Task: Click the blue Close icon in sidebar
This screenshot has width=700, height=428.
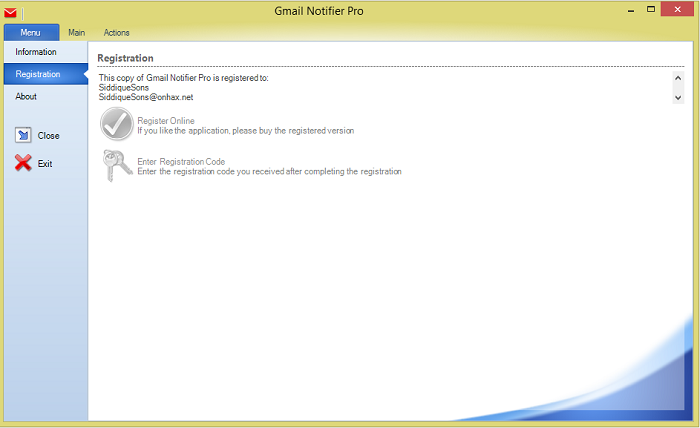Action: (23, 135)
